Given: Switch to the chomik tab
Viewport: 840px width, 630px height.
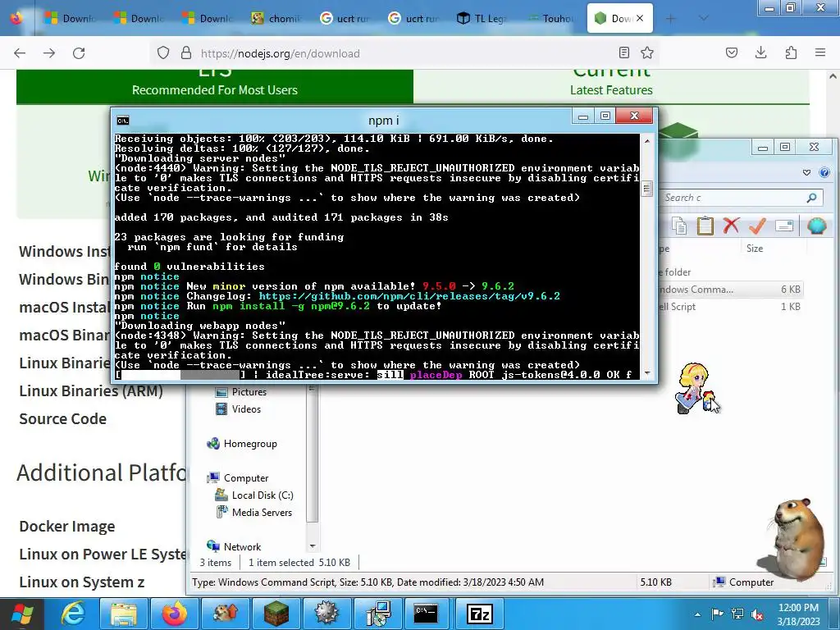Looking at the screenshot, I should [x=277, y=19].
